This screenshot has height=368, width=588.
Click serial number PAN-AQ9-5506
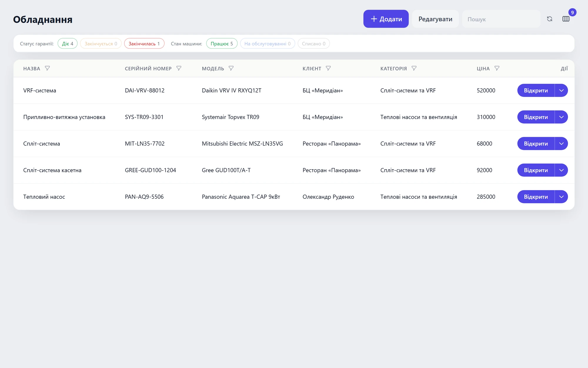pyautogui.click(x=144, y=196)
